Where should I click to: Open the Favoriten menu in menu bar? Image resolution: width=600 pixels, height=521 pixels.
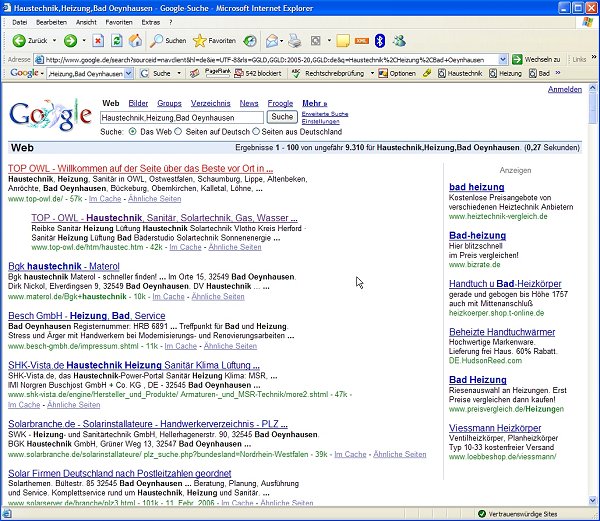click(x=118, y=21)
